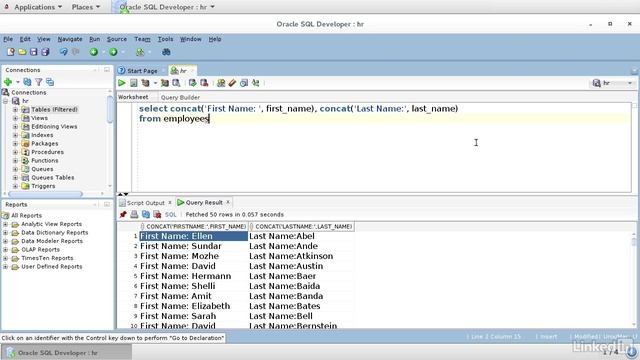Switch to the Start Page tab

(x=142, y=71)
